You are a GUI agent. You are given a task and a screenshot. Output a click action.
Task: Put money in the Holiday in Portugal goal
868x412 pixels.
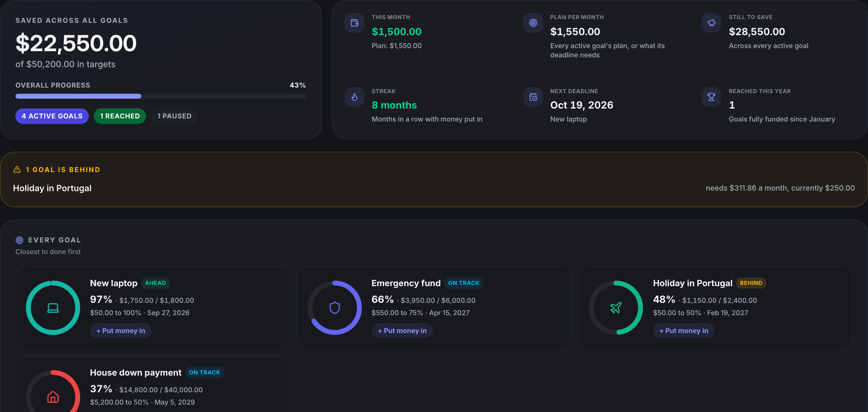[x=684, y=331]
